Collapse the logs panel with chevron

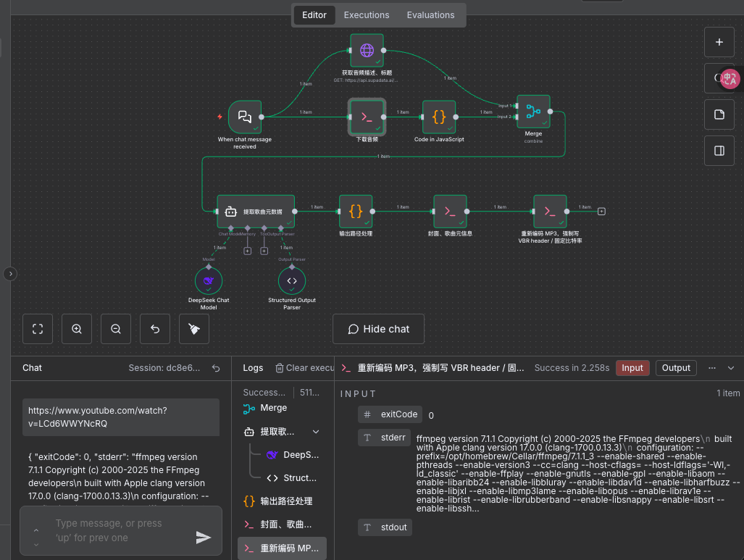pyautogui.click(x=731, y=368)
